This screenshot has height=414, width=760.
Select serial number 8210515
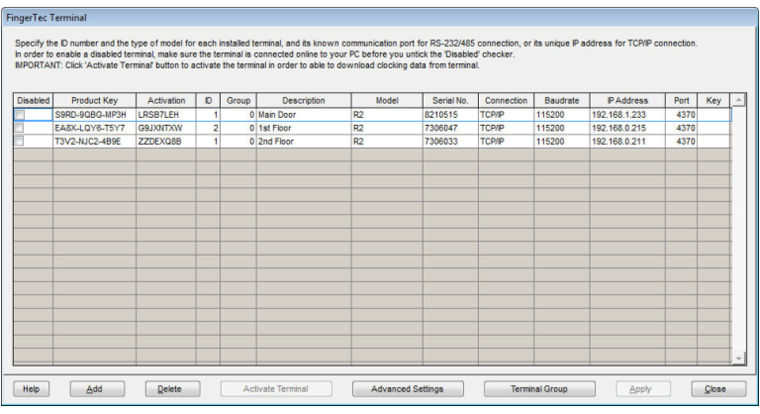click(450, 115)
